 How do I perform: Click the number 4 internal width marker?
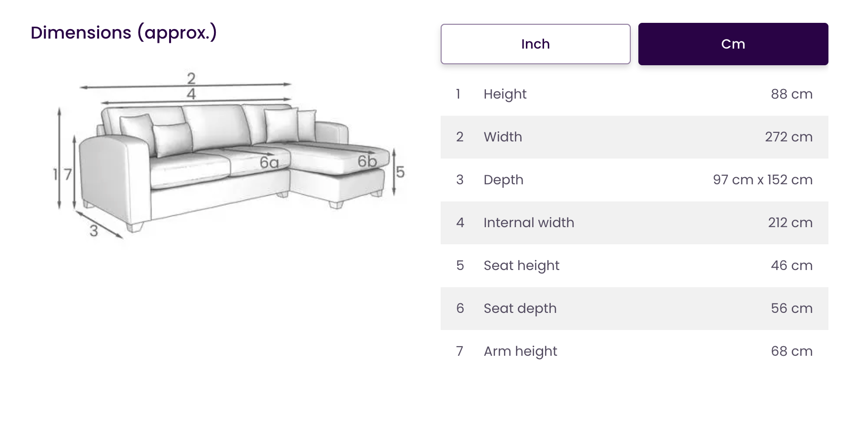click(x=191, y=93)
